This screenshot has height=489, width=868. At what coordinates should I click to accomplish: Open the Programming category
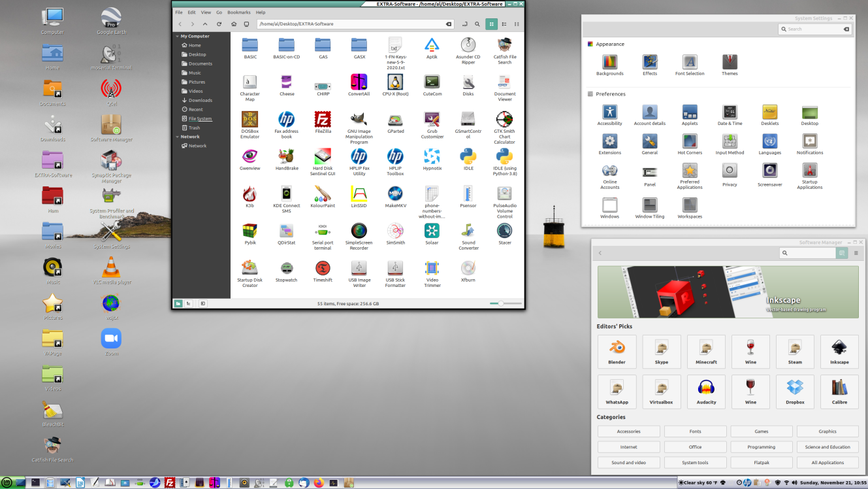point(762,447)
